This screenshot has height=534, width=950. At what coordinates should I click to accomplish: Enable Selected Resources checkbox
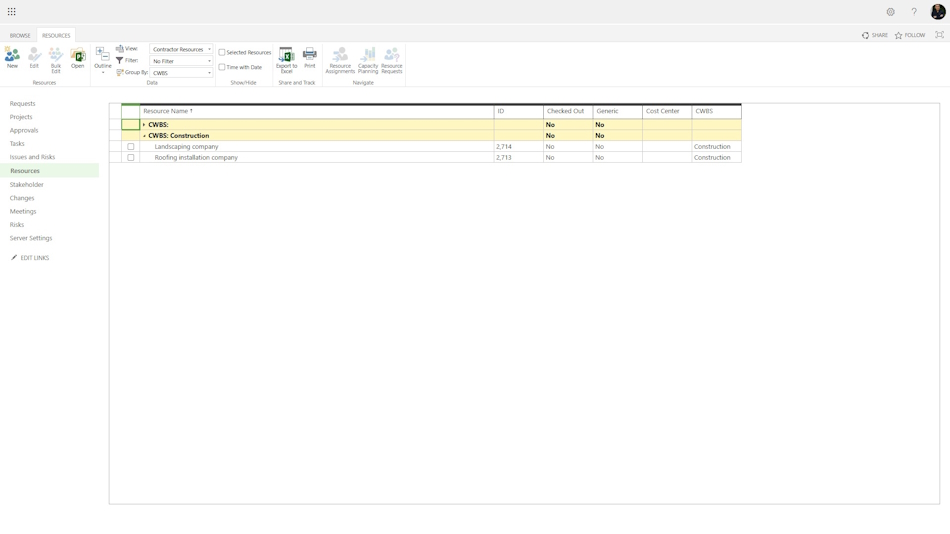pos(222,53)
